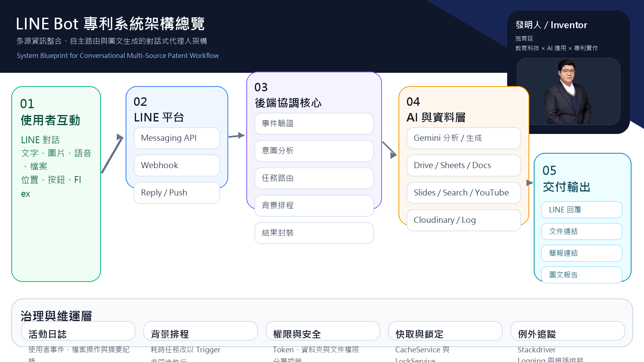644x362 pixels.
Task: Click the 01 step number
Action: point(27,104)
